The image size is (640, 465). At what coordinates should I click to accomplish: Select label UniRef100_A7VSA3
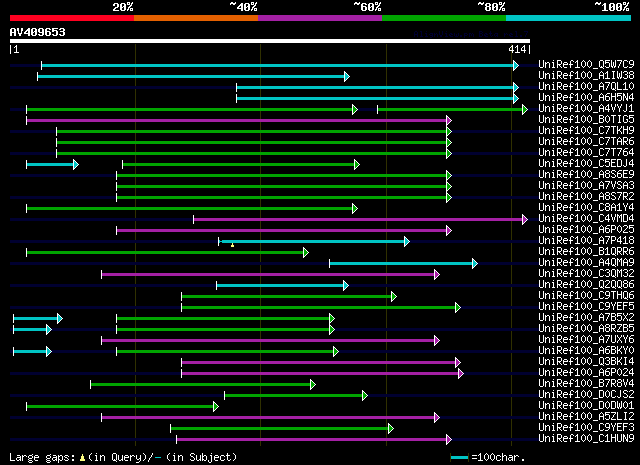(x=586, y=185)
